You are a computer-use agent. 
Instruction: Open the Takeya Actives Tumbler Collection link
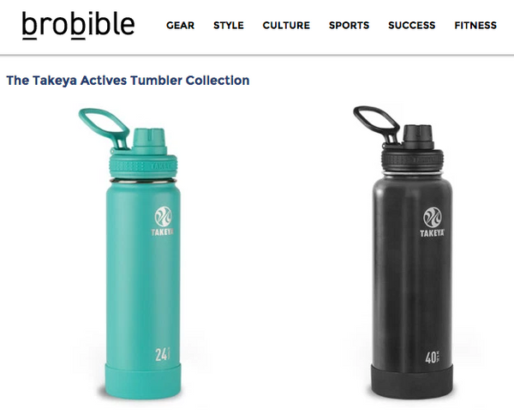click(128, 81)
